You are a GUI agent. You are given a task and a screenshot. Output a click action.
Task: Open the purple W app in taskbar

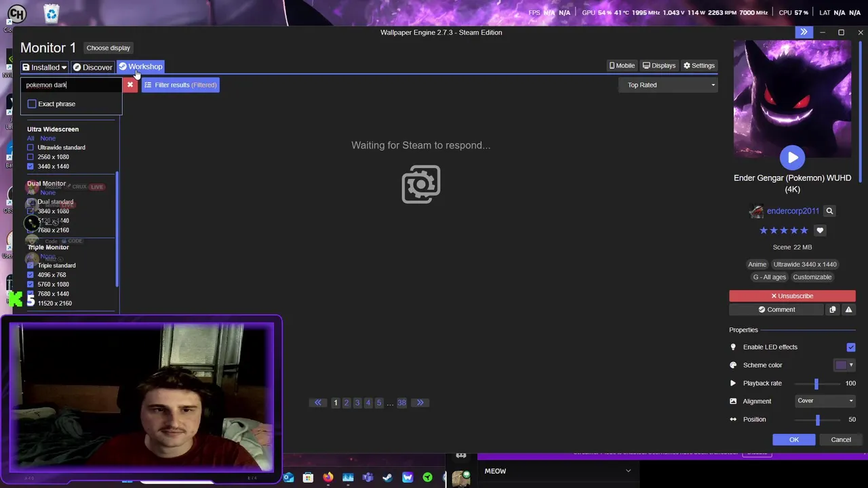point(408,478)
